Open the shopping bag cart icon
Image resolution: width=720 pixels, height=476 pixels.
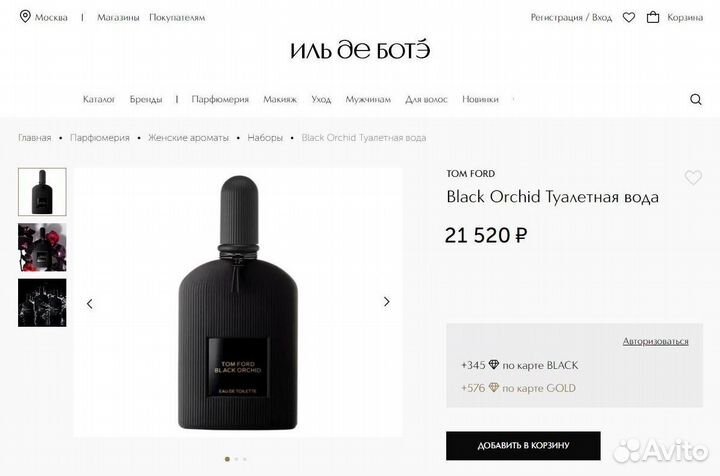coord(652,17)
